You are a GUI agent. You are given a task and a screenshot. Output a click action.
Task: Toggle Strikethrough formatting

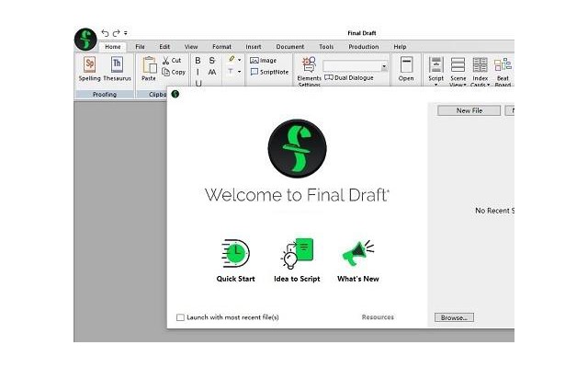pyautogui.click(x=212, y=61)
